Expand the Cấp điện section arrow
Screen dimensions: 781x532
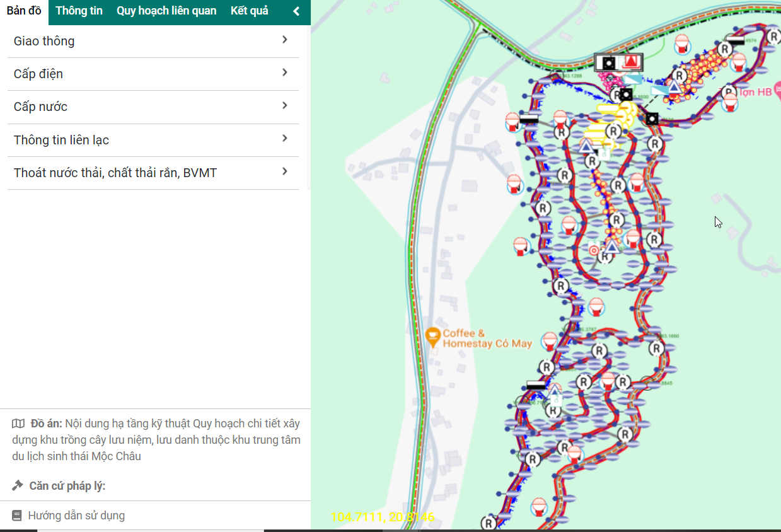coord(285,73)
